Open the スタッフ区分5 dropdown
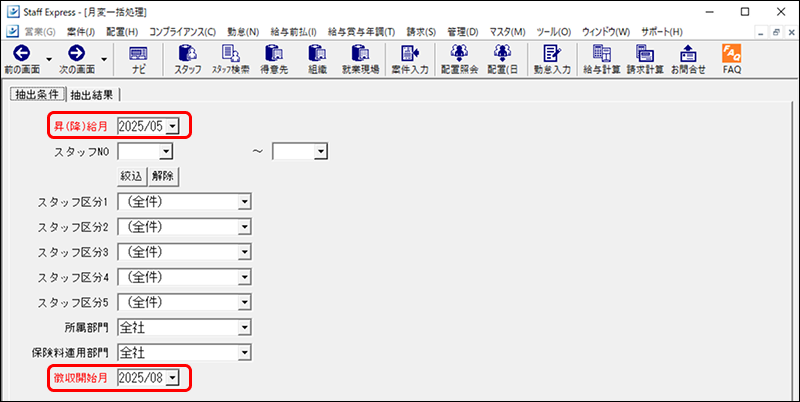The width and height of the screenshot is (800, 402). tap(245, 302)
